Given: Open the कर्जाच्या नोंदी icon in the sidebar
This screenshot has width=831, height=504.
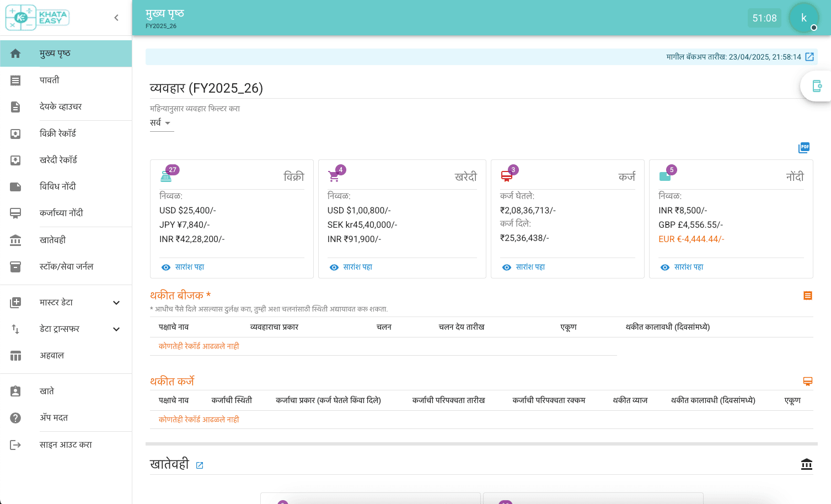Looking at the screenshot, I should click(x=15, y=213).
